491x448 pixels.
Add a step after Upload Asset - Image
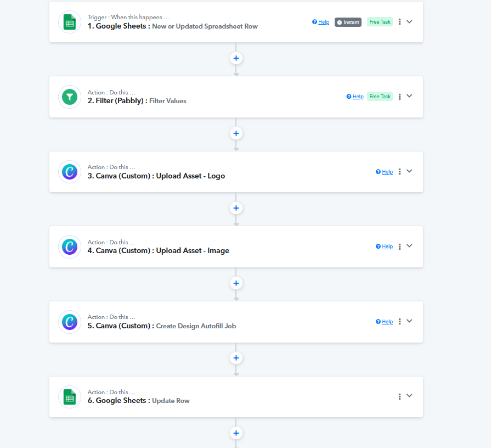point(236,283)
